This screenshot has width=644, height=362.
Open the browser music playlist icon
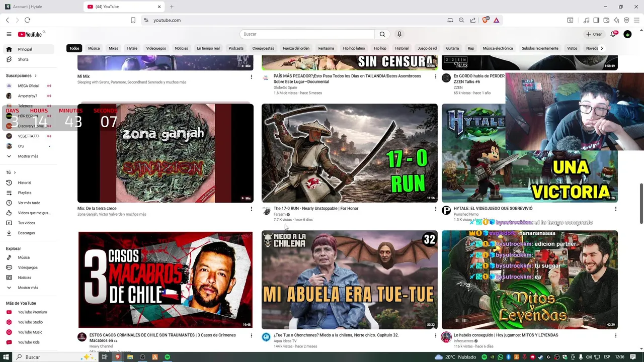[x=586, y=20]
